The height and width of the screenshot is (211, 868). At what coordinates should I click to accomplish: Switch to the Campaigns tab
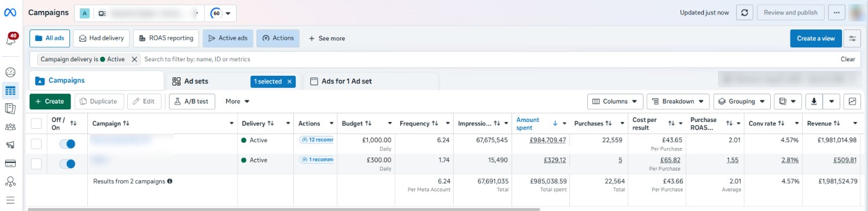(96, 80)
